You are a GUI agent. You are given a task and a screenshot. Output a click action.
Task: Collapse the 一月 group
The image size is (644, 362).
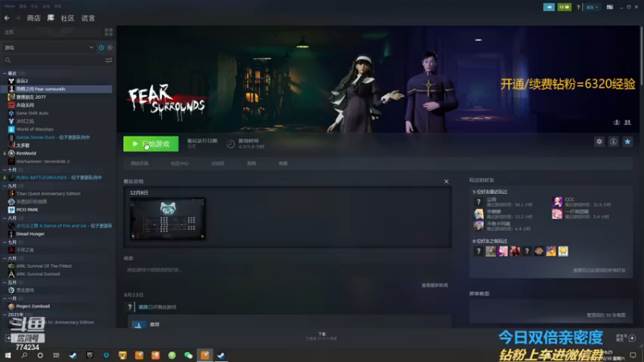click(5, 298)
